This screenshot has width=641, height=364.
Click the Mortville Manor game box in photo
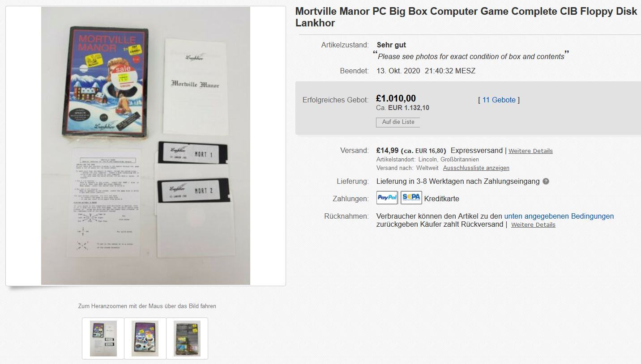(105, 81)
